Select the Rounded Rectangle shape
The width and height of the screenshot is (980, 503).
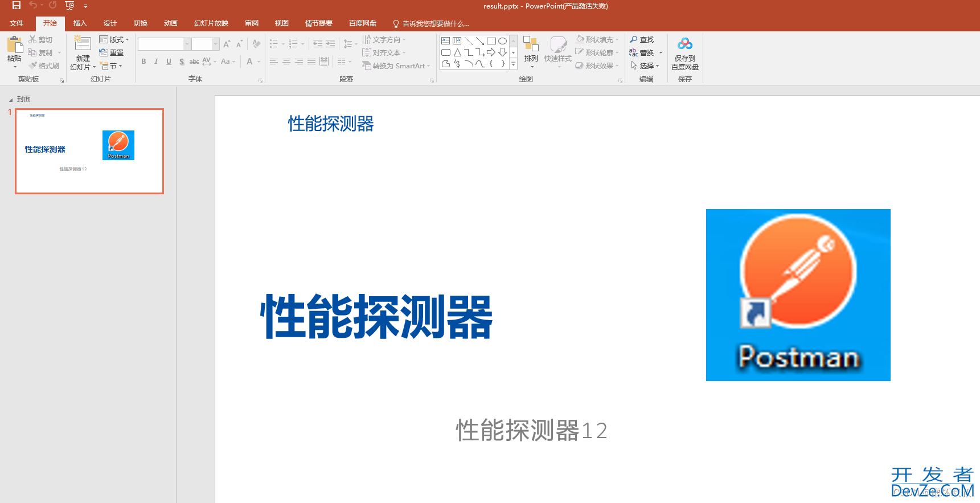(446, 52)
